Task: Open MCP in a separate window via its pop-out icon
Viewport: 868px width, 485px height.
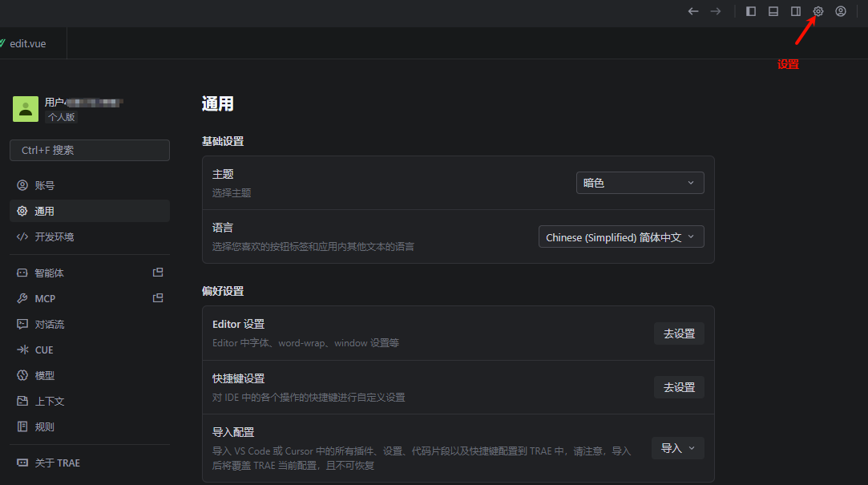Action: pos(158,298)
